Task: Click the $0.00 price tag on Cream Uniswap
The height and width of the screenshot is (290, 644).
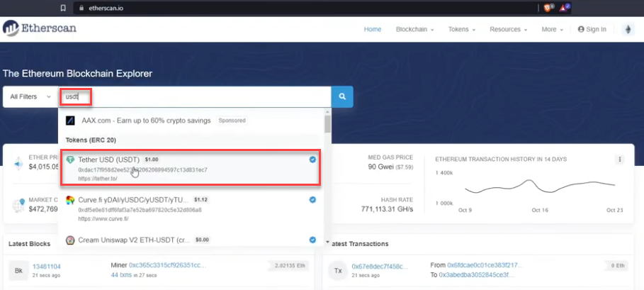Action: tap(202, 240)
